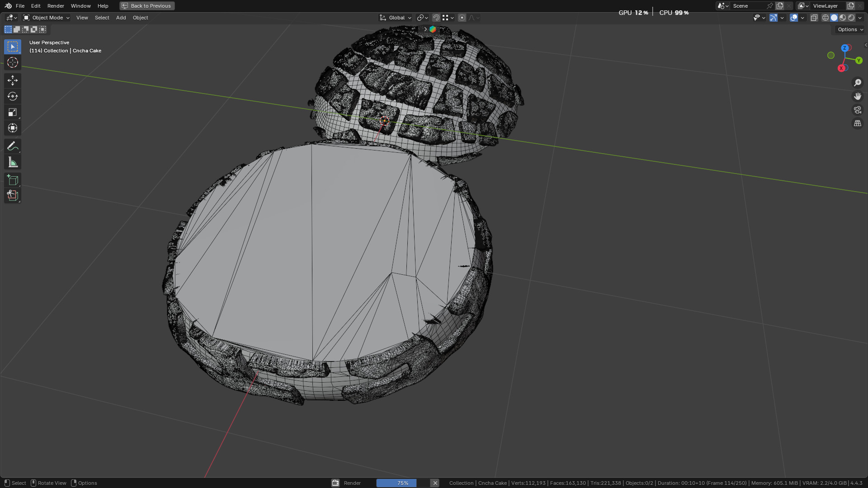Enable proportional editing toggle
Screen dimensions: 868x488
(x=462, y=18)
